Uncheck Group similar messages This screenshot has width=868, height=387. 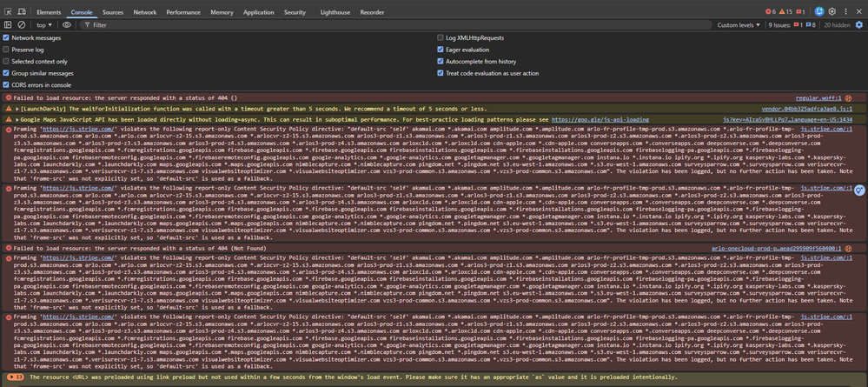click(x=6, y=73)
